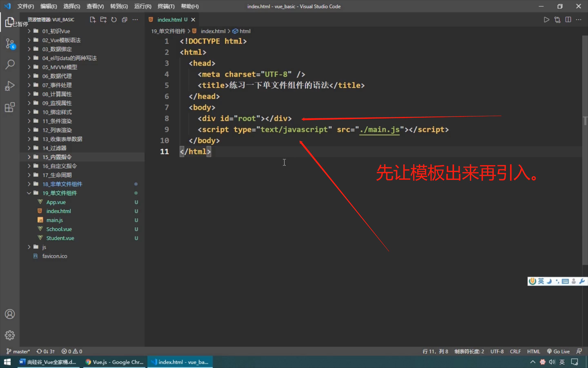Screen dimensions: 588x368
Task: Refresh the explorer file tree
Action: [114, 20]
